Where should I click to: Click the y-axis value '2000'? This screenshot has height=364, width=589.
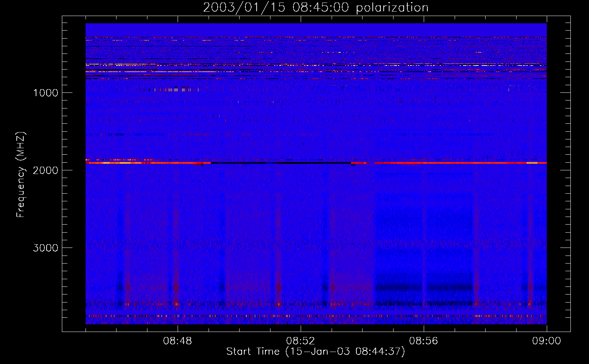tap(46, 170)
